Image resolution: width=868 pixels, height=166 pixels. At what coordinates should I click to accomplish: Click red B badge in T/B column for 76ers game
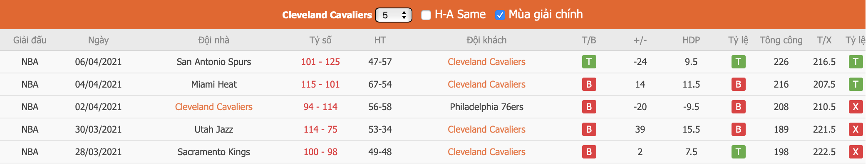tap(589, 107)
